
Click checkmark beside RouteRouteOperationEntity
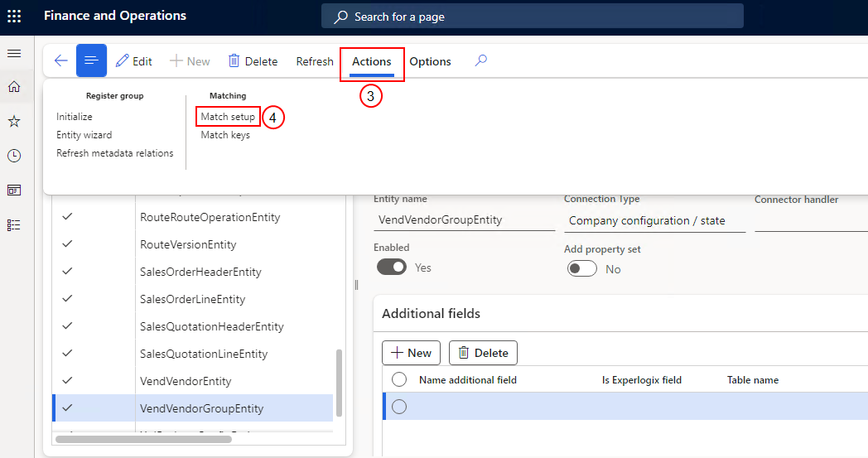pos(68,216)
